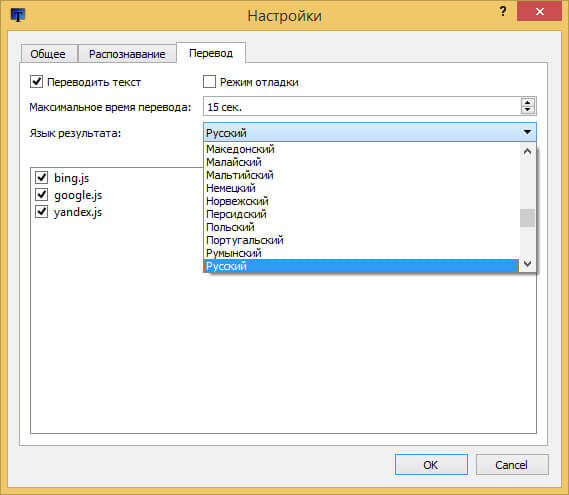Confirm settings with the OK button

click(x=431, y=465)
